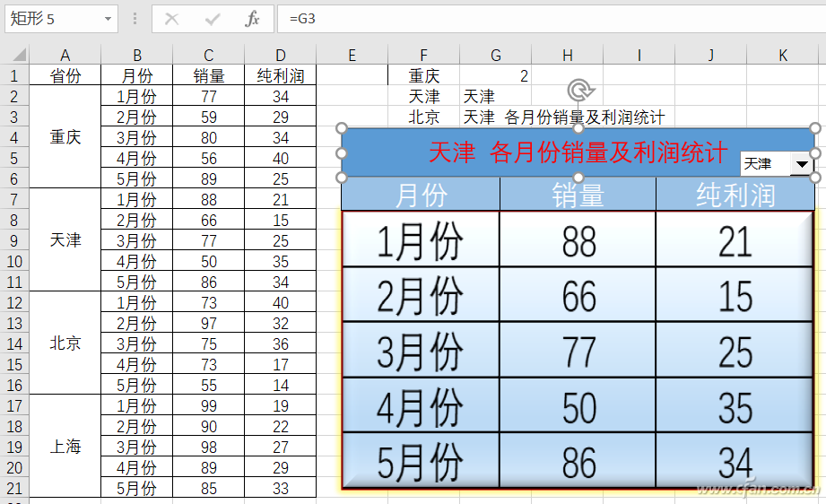This screenshot has height=504, width=826.
Task: Click cell D16 with value 14
Action: click(x=280, y=385)
